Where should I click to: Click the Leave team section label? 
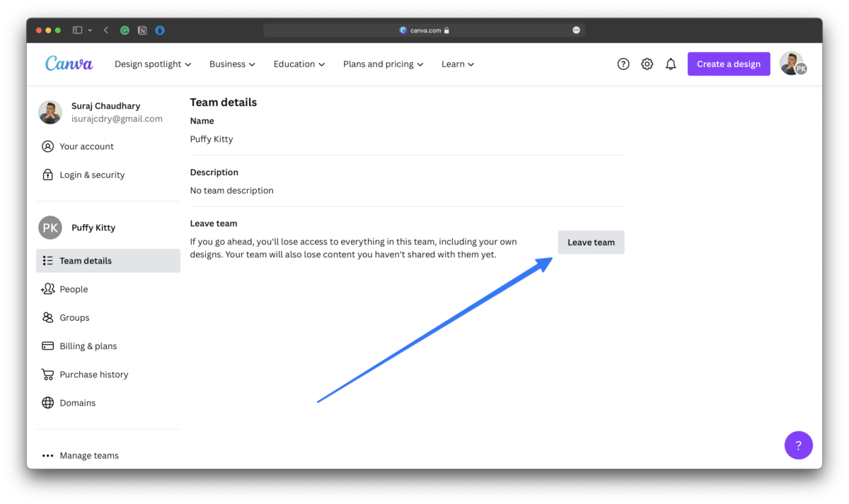214,223
